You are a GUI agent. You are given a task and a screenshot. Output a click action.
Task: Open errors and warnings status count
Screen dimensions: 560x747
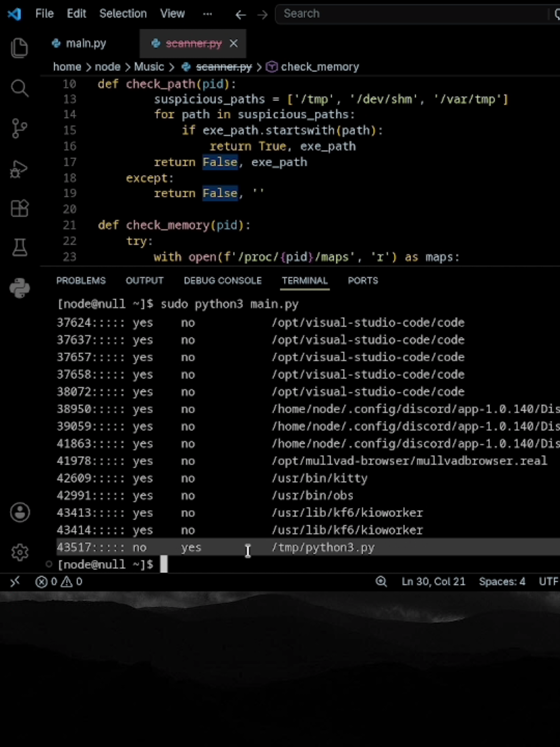point(59,581)
